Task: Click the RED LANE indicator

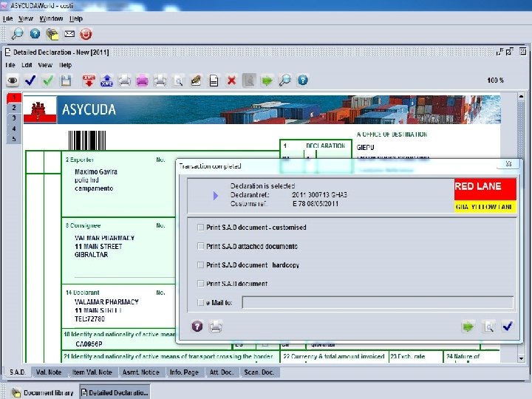Action: pyautogui.click(x=485, y=189)
